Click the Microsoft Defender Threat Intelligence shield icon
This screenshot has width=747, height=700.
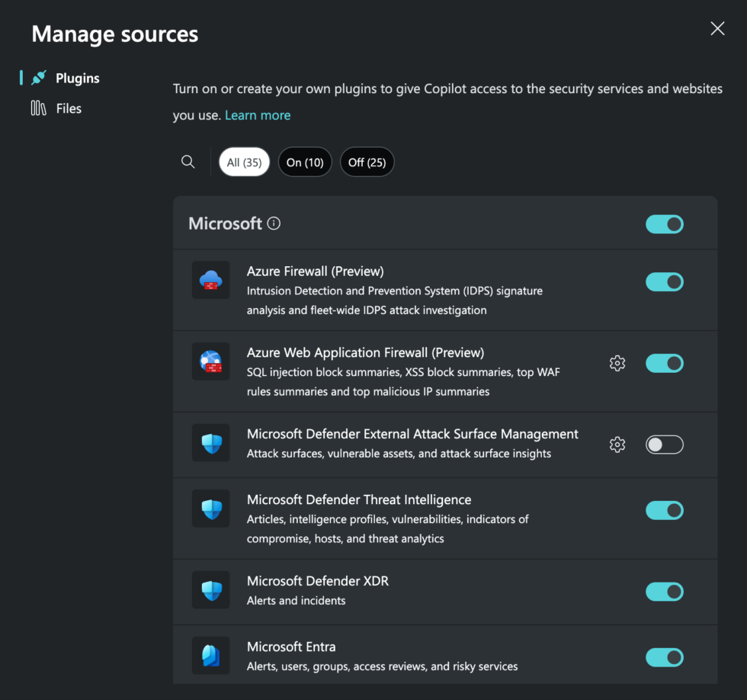tap(210, 509)
